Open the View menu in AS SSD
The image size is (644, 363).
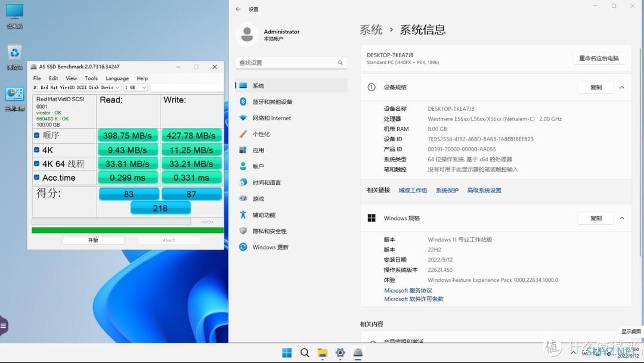(x=71, y=78)
